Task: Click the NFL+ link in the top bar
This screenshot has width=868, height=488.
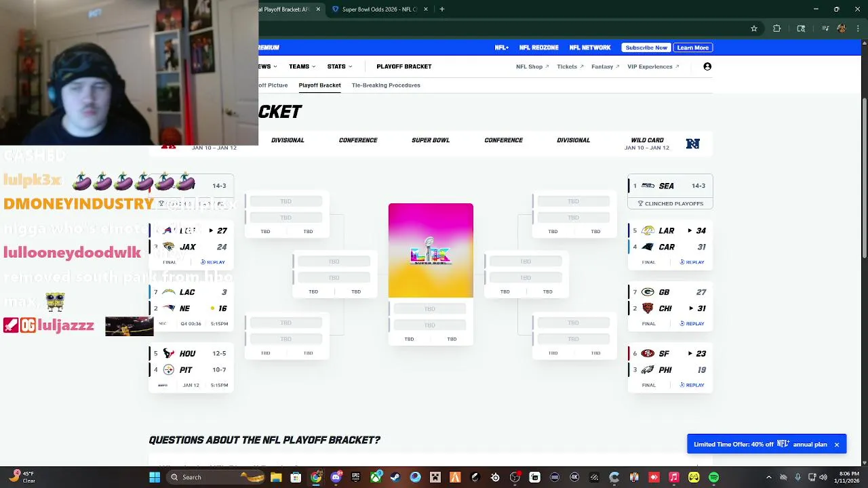Action: pos(501,47)
